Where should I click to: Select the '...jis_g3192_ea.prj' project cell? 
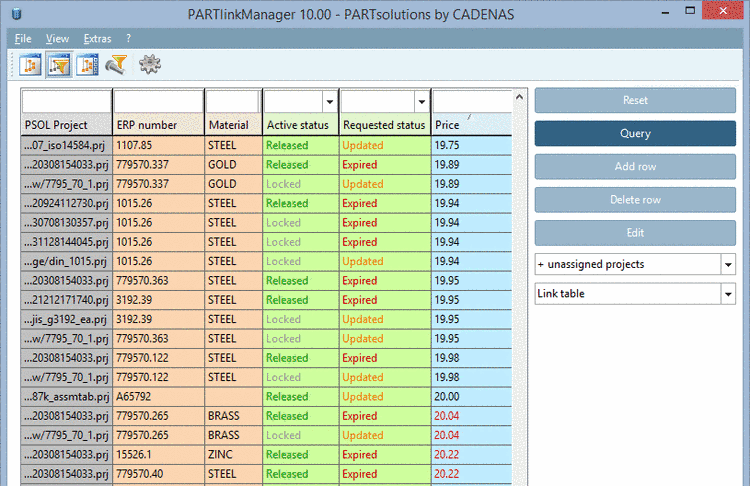pyautogui.click(x=66, y=320)
